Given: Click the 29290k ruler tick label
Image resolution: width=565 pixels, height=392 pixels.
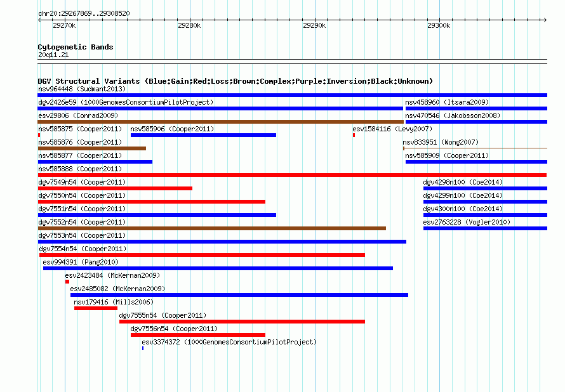Looking at the screenshot, I should tap(314, 25).
